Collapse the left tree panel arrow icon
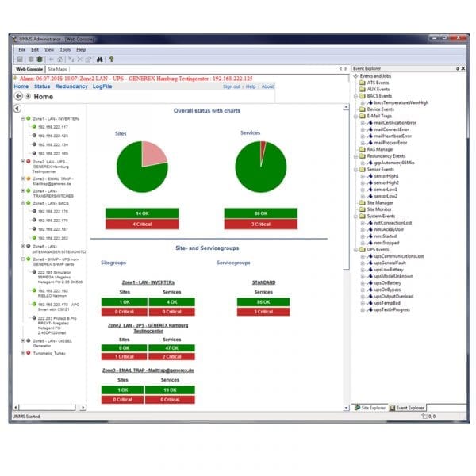This screenshot has width=476, height=476. click(17, 108)
